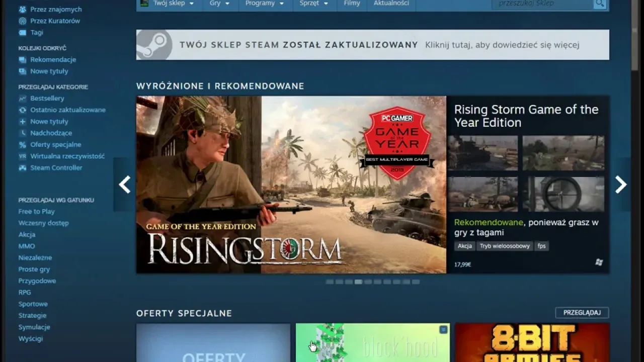
Task: Click the refresh icon beside Ostatnio zaktualizowane
Action: click(22, 110)
